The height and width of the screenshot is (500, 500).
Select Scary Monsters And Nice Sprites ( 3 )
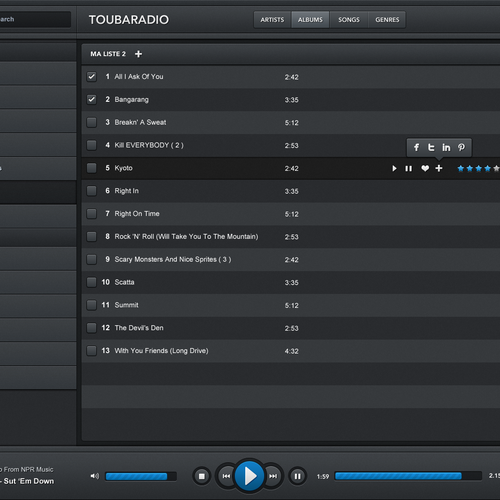click(x=173, y=259)
